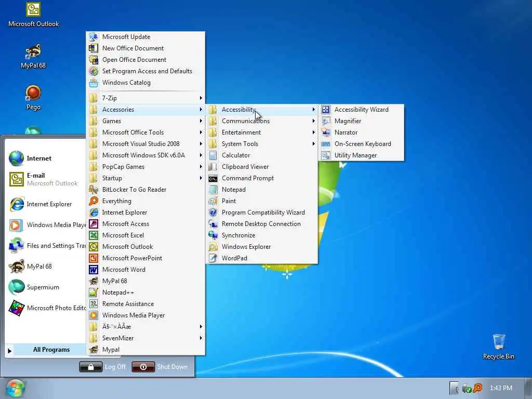Expand Microsoft Visual Studio 2008 folder

(145, 144)
